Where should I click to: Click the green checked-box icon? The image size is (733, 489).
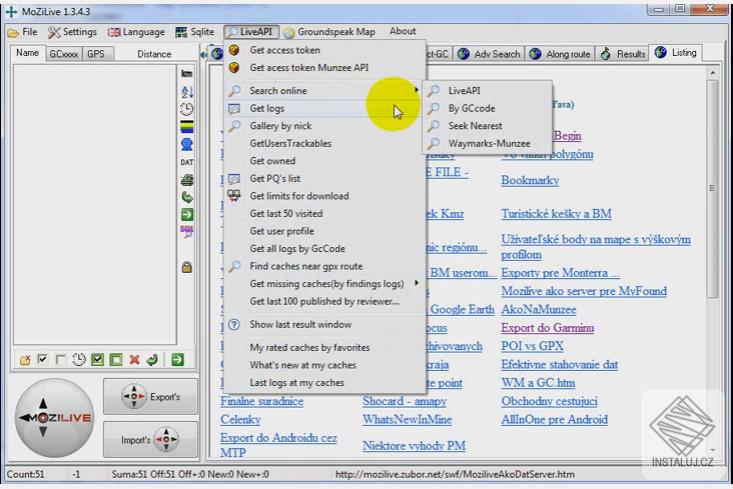coord(97,360)
